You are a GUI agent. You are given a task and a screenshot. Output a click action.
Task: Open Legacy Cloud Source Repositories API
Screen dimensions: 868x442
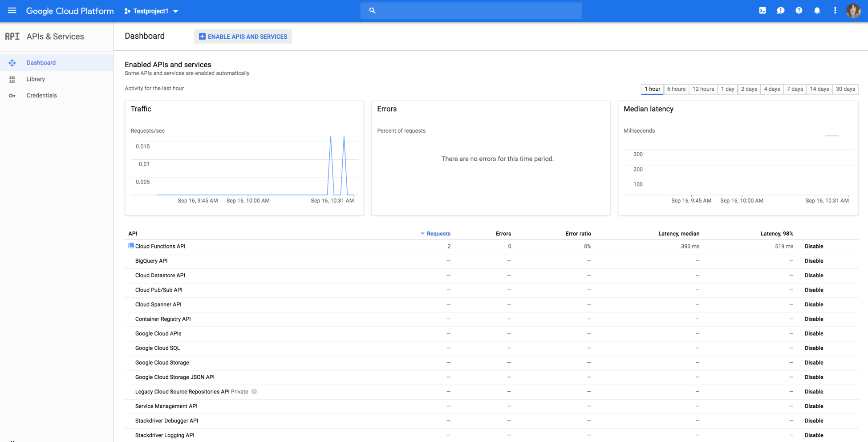click(x=183, y=392)
